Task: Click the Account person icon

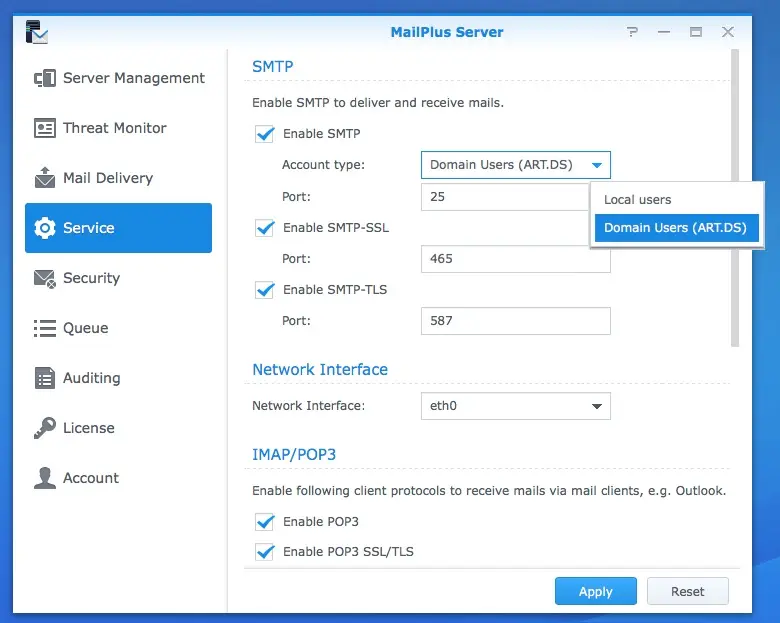Action: pyautogui.click(x=45, y=478)
